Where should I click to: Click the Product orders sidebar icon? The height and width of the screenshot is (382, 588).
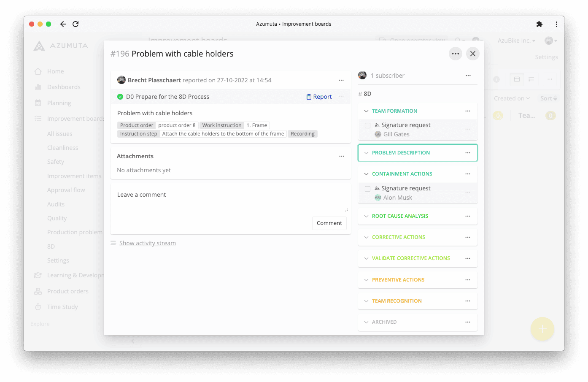pos(38,291)
